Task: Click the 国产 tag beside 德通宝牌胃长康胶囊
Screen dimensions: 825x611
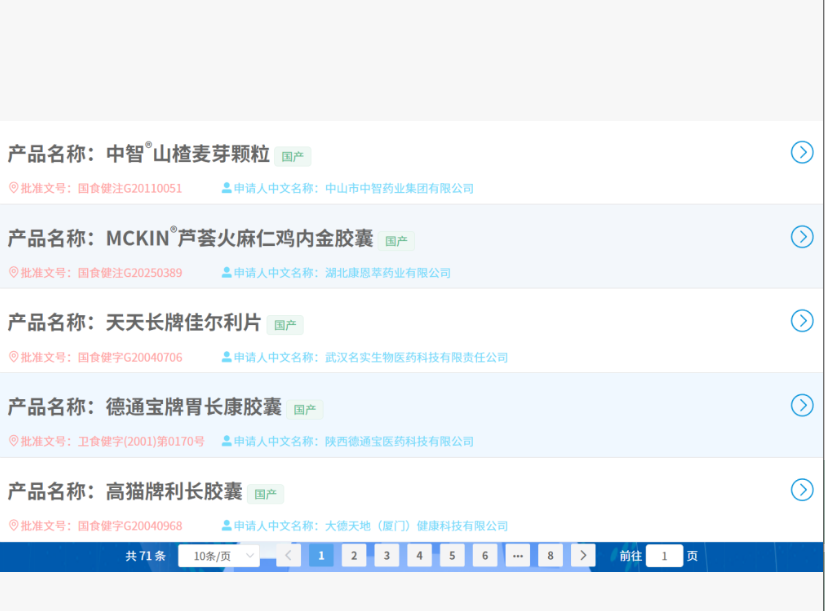Action: [x=304, y=410]
